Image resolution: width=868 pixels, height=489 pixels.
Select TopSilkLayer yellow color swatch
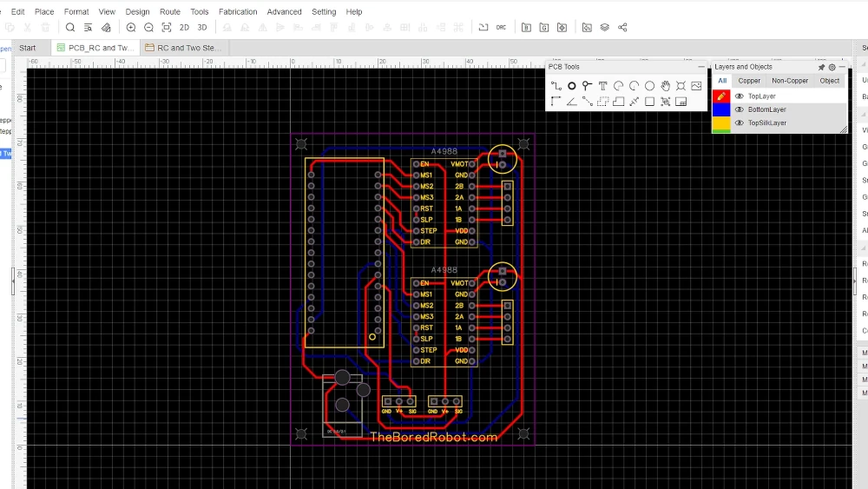pyautogui.click(x=721, y=123)
